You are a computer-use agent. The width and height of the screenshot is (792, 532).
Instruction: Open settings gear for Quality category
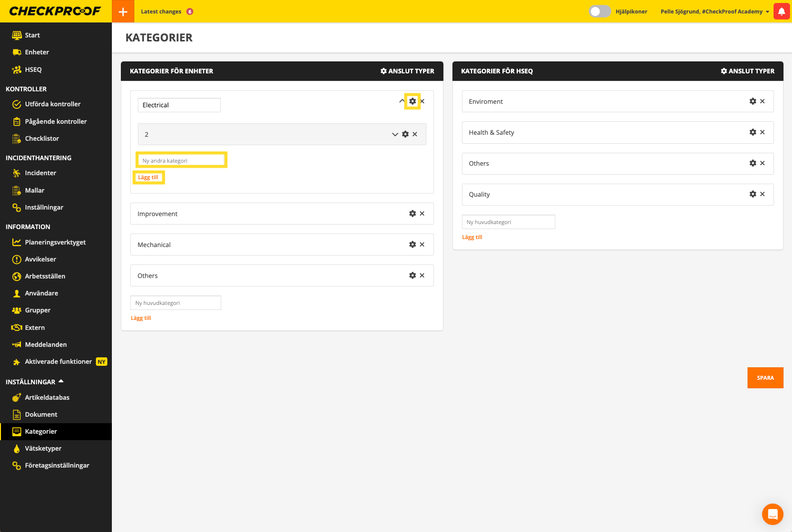click(x=753, y=194)
